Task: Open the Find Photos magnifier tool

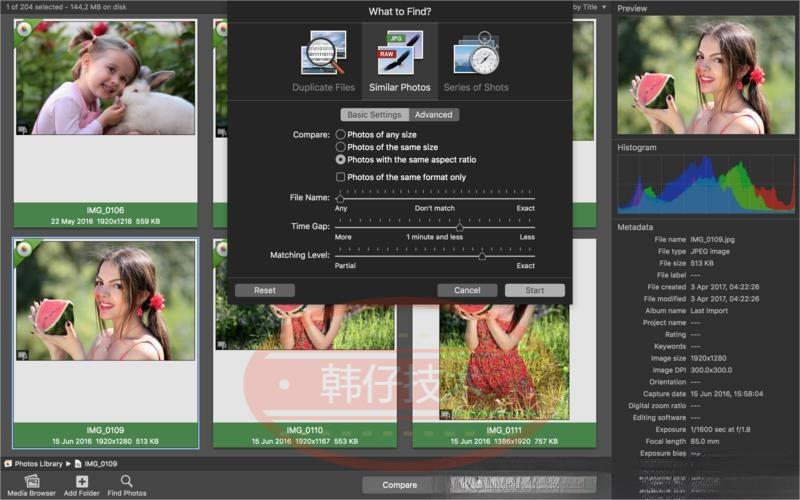Action: (127, 481)
